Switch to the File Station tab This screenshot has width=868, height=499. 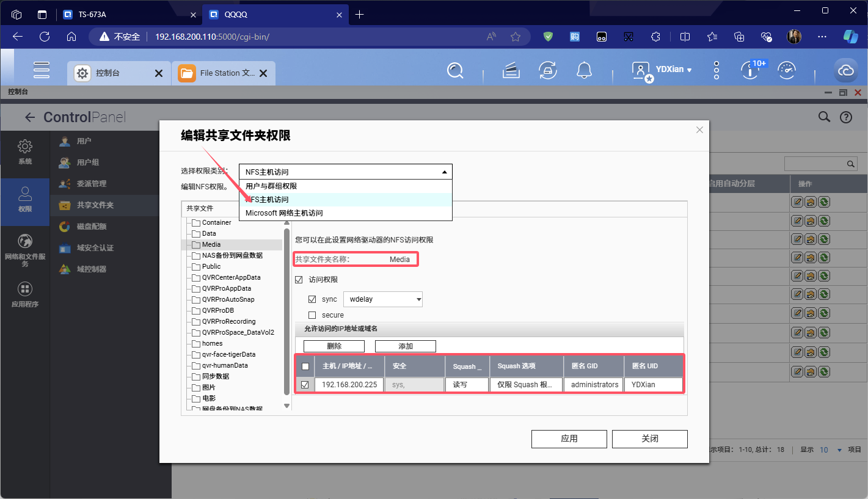(x=223, y=73)
